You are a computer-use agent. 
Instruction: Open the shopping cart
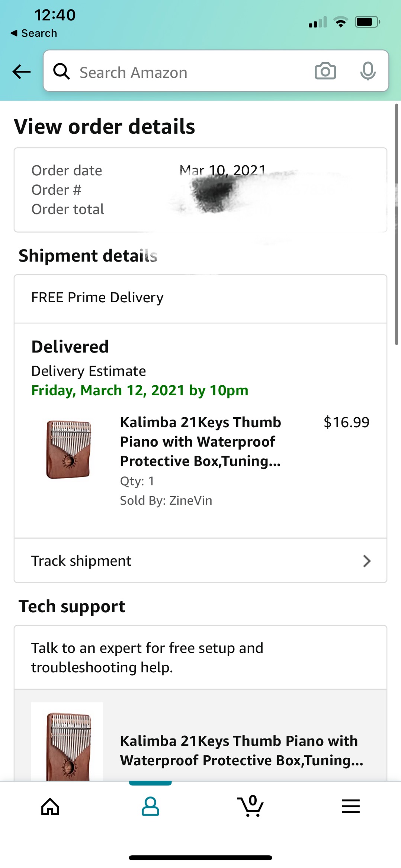[x=251, y=807]
